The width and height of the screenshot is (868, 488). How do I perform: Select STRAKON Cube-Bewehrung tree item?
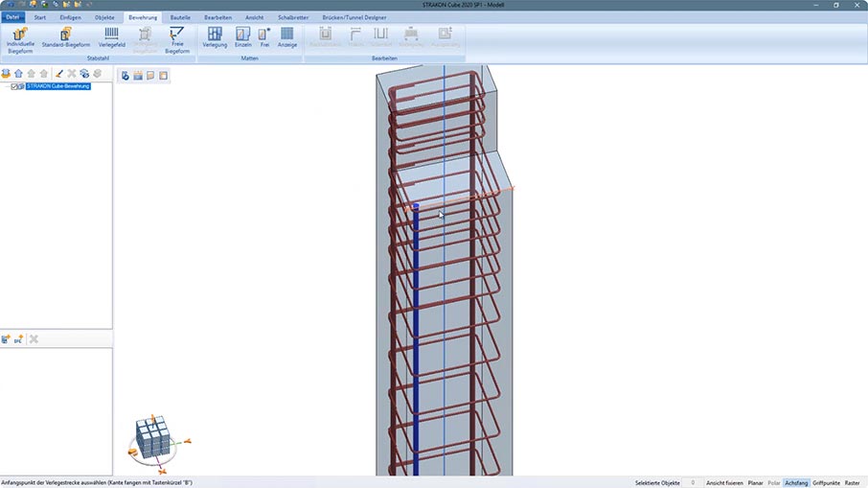point(58,86)
